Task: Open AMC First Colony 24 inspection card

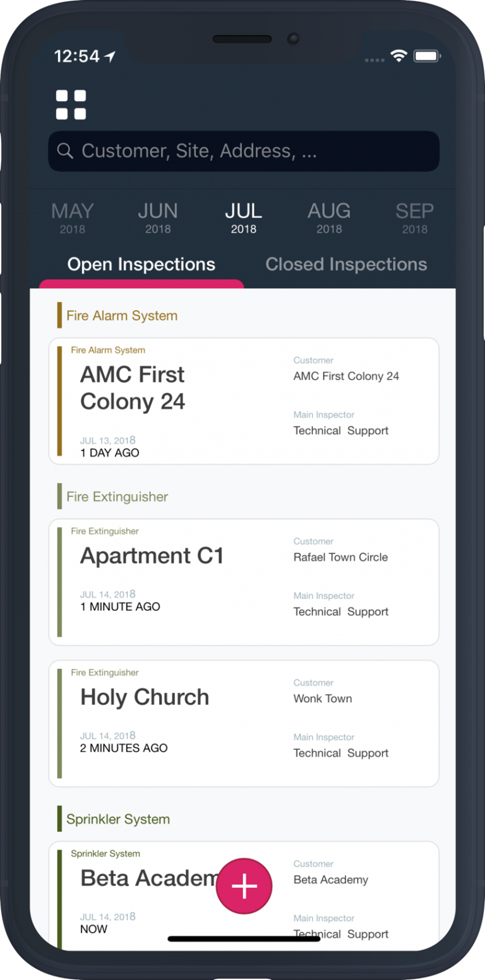Action: pos(244,401)
